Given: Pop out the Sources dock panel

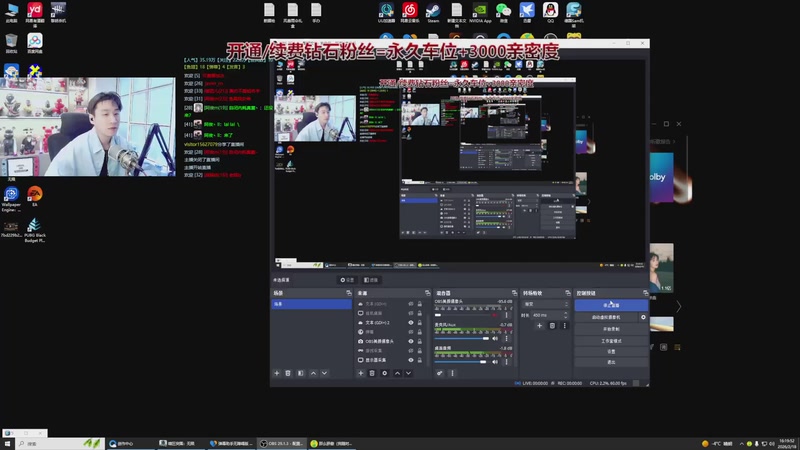Looking at the screenshot, I should click(x=428, y=293).
